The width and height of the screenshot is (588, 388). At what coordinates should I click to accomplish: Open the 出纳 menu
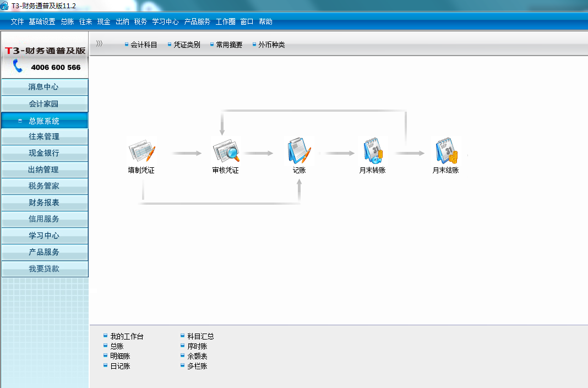(122, 22)
